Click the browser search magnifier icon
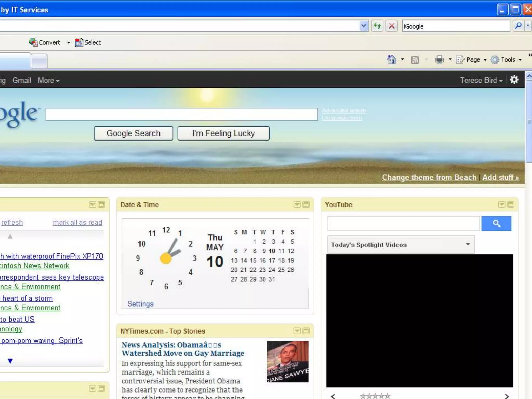The image size is (532, 399). point(518,26)
